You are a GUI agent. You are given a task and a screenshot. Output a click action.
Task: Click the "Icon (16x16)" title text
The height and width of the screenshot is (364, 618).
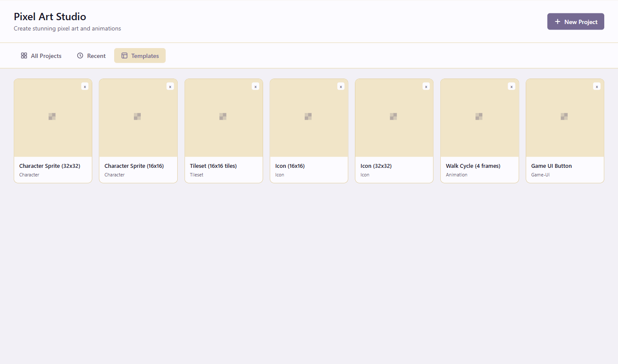pos(290,166)
